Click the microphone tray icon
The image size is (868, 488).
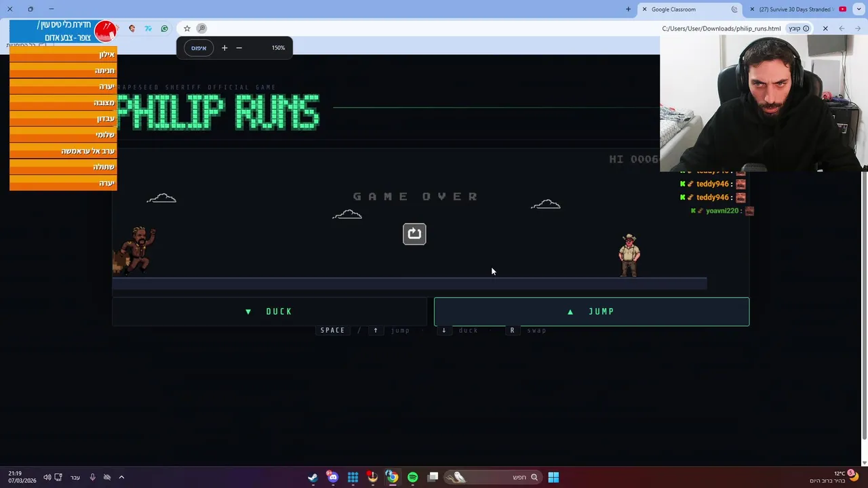click(x=93, y=477)
